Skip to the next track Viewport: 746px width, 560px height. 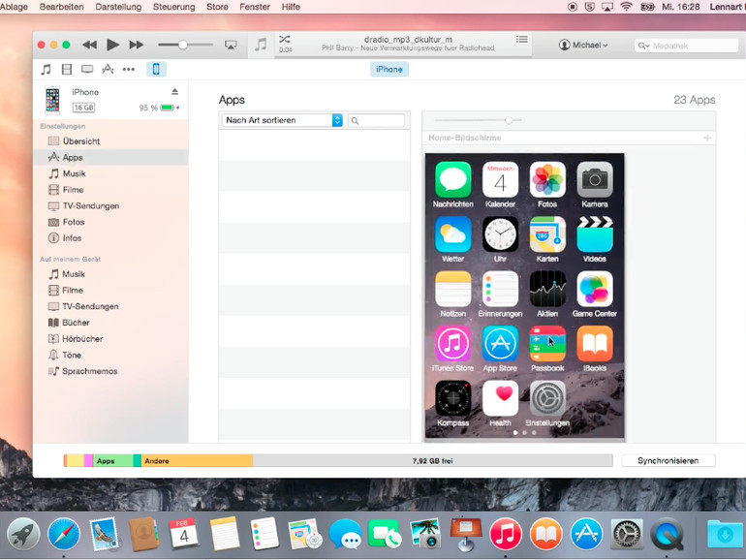pyautogui.click(x=137, y=45)
